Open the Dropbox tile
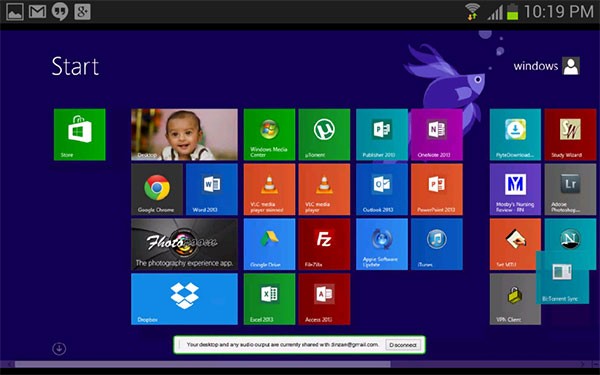This screenshot has width=600, height=375. click(x=184, y=299)
